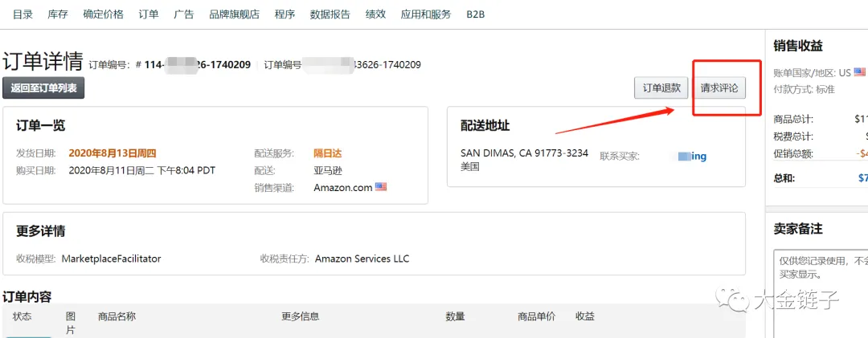Select the bold order number ending 1740209
The width and height of the screenshot is (868, 338).
coord(198,65)
